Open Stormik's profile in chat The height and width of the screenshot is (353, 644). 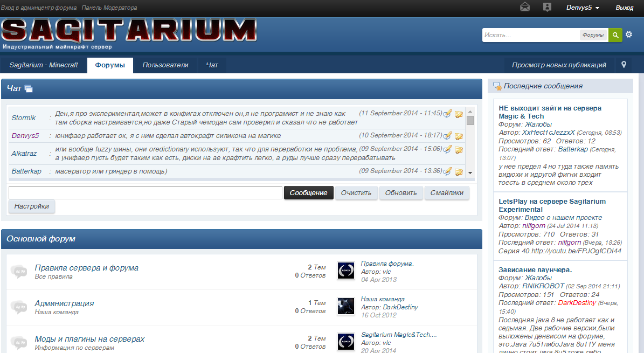[x=24, y=118]
